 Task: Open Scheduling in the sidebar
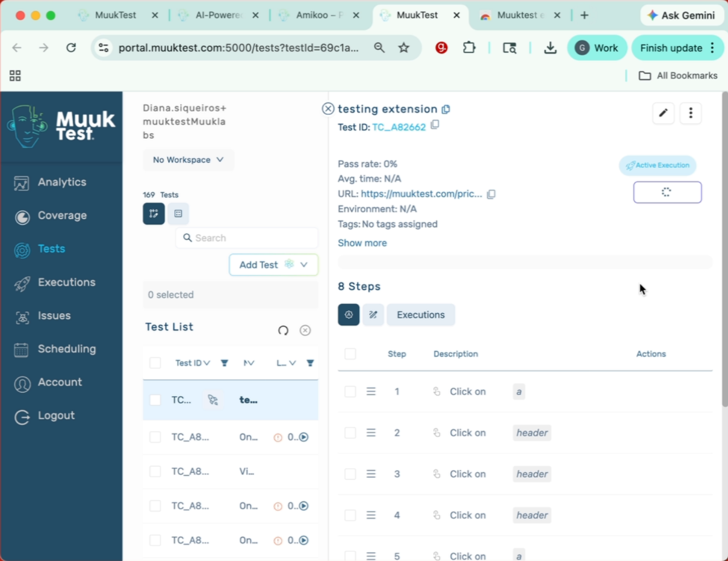tap(62, 349)
